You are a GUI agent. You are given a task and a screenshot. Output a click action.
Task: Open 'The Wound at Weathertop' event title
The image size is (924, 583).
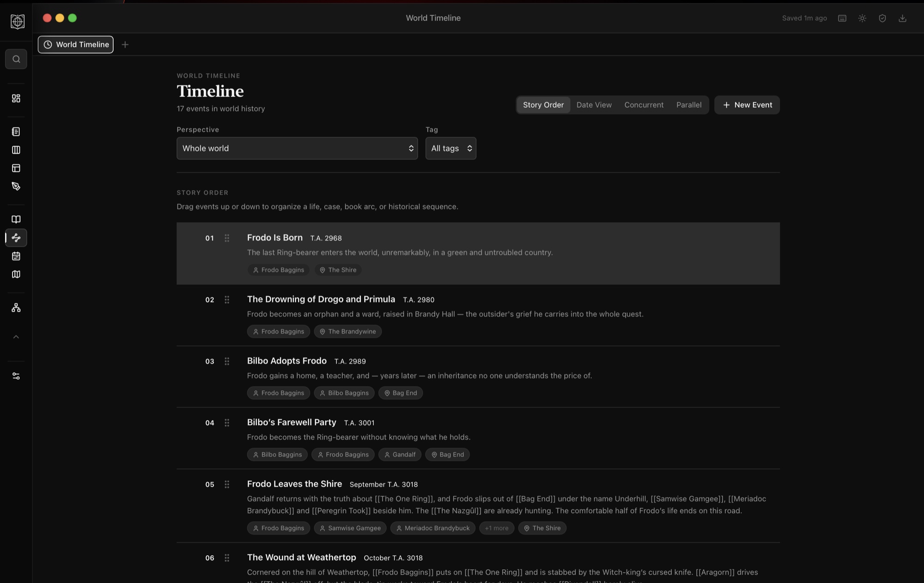point(302,557)
